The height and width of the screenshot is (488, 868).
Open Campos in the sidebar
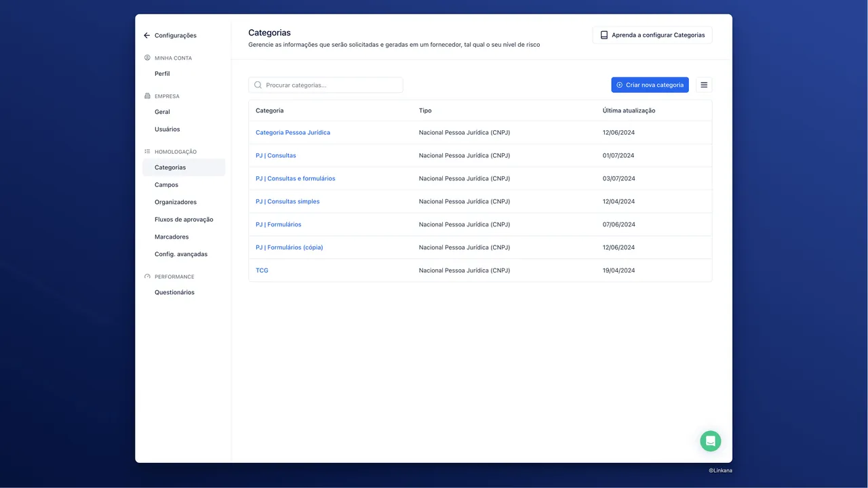pos(166,185)
